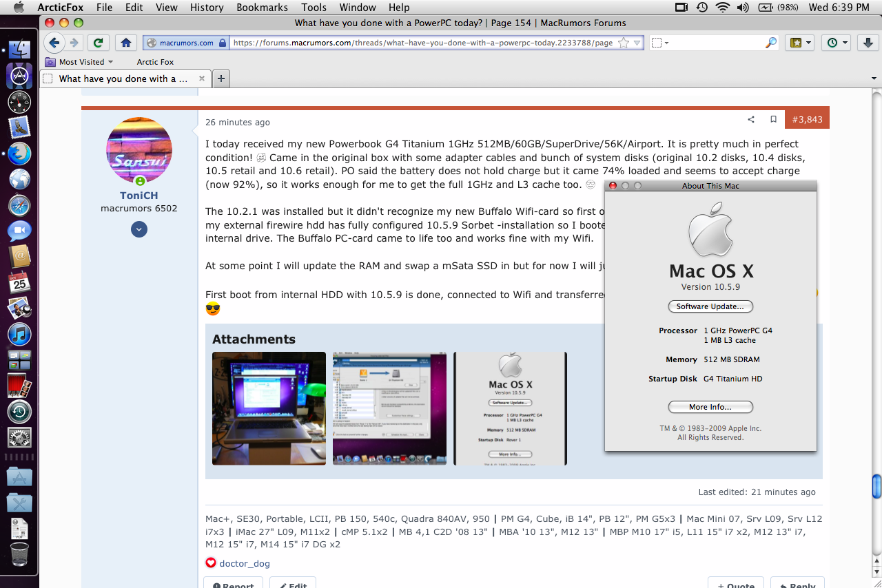The image size is (882, 588).
Task: Open ToniCH profile link
Action: (x=139, y=196)
